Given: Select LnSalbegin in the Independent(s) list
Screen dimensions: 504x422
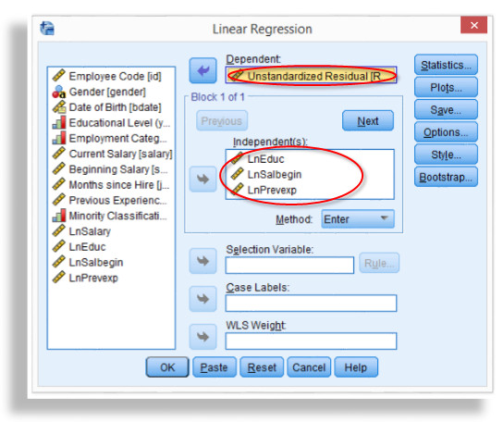Looking at the screenshot, I should [274, 174].
